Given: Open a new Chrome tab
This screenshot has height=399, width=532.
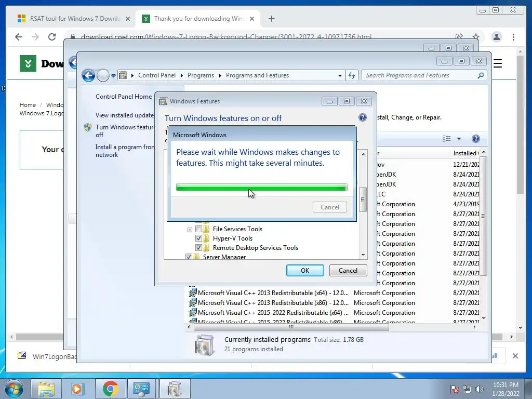Looking at the screenshot, I should point(271,19).
